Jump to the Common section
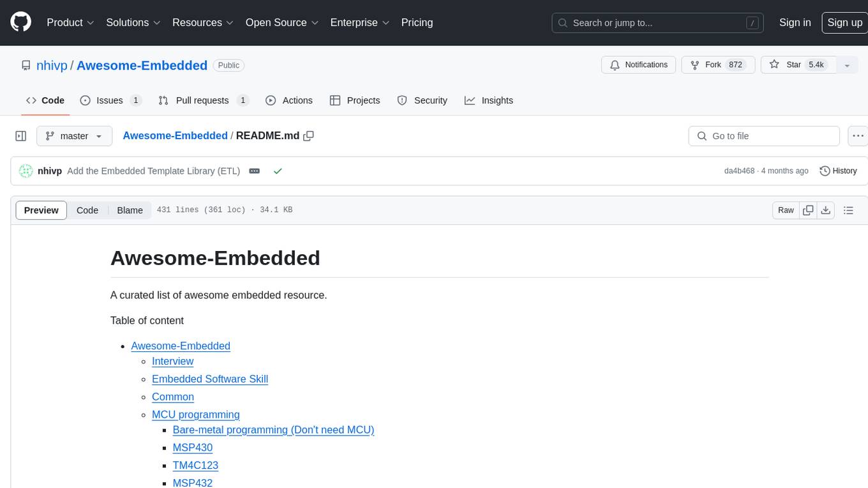The image size is (868, 488). click(x=173, y=397)
